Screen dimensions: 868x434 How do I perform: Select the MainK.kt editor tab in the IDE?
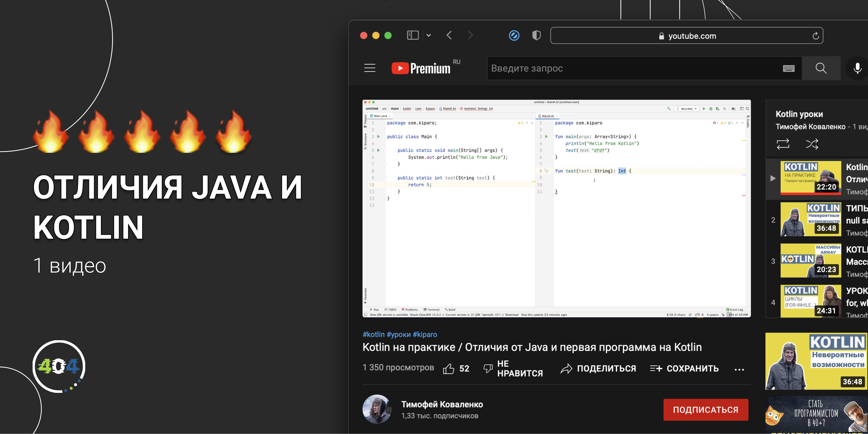point(548,116)
